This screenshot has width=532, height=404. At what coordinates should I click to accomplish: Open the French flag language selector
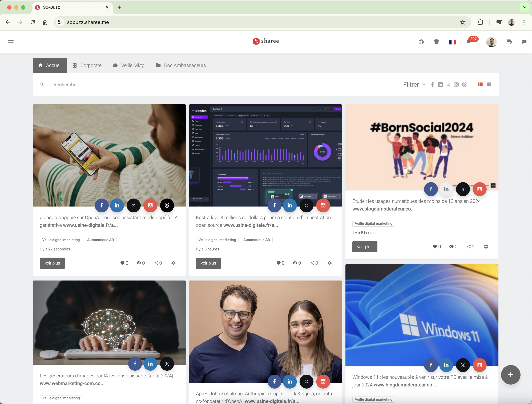tap(453, 42)
